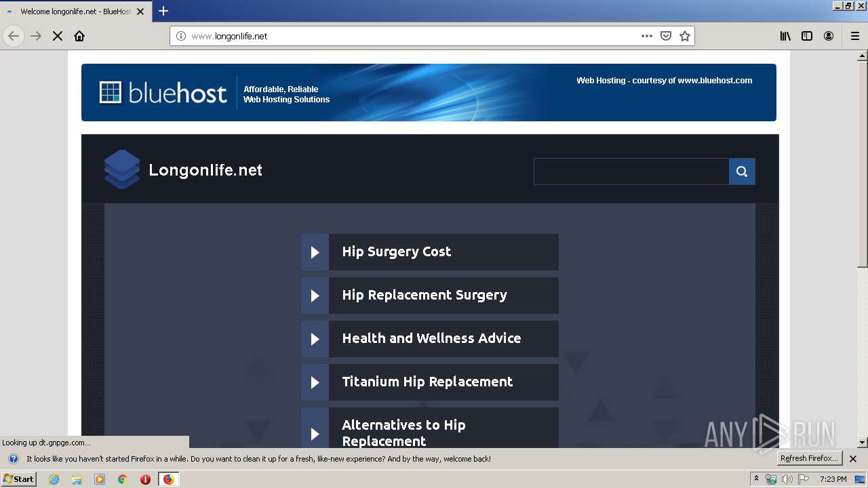Click arrow beside Hip Replacement Surgery
Screen dimensions: 868x488
315,296
